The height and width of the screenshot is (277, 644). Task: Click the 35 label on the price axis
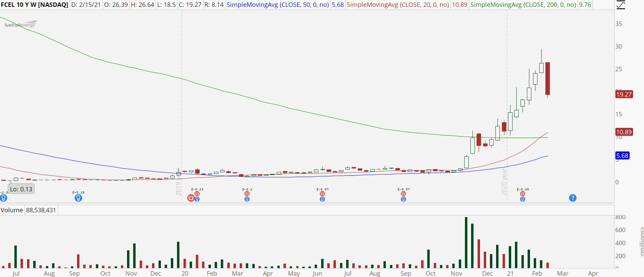(619, 24)
